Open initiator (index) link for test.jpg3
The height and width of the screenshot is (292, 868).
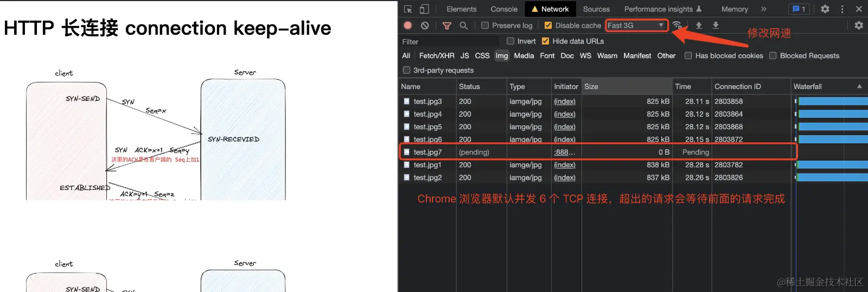click(x=565, y=101)
